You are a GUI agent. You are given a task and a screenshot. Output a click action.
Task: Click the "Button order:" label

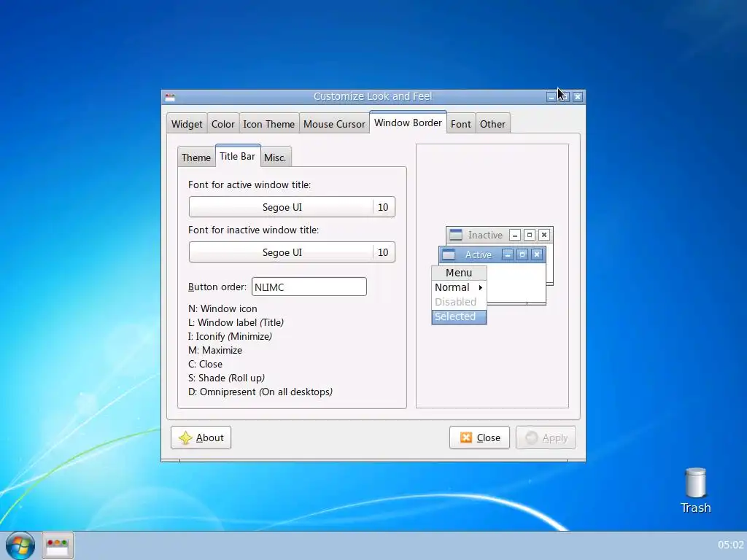pos(217,287)
